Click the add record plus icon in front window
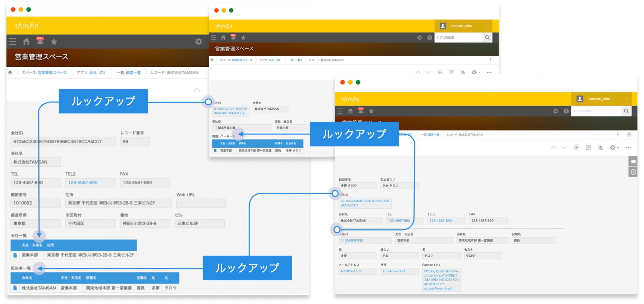644x304 pixels. point(576,147)
